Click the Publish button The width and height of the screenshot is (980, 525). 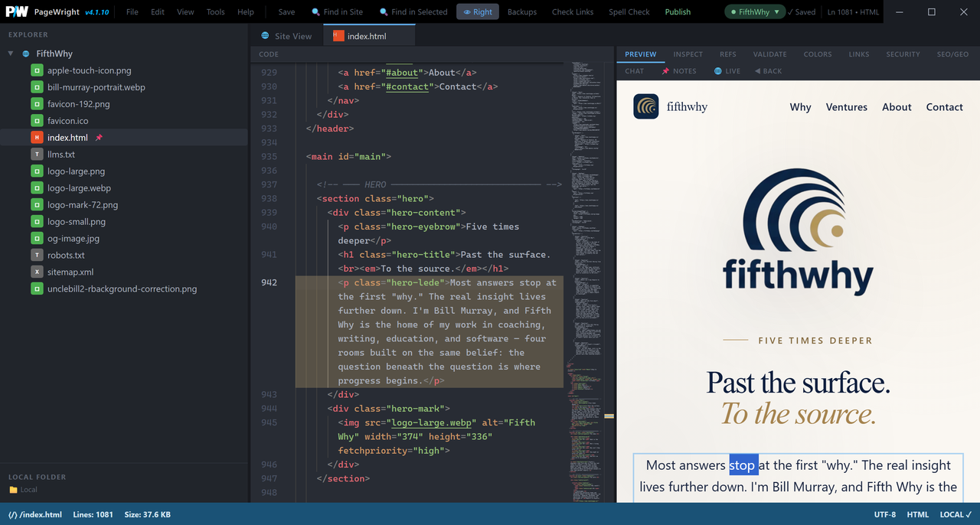point(678,12)
